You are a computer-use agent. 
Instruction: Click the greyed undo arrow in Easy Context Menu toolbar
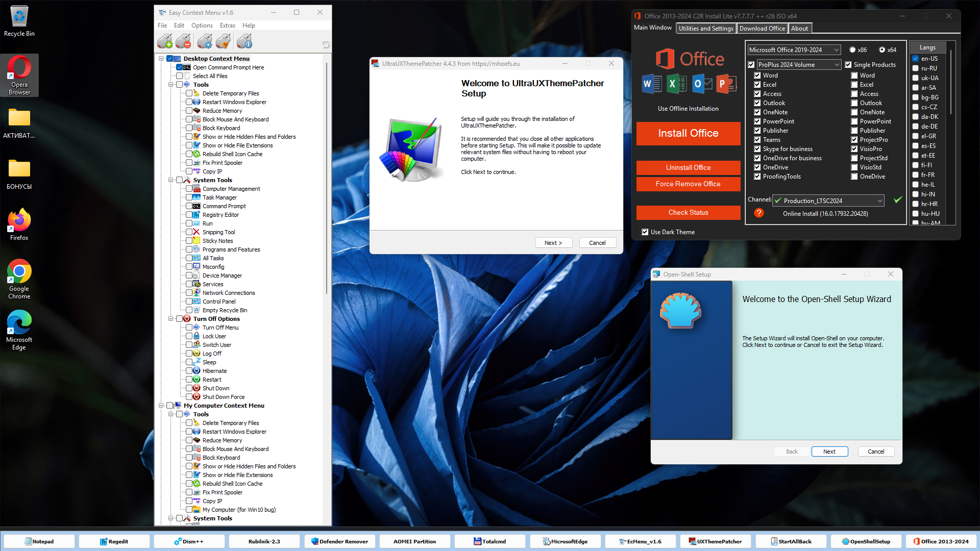click(x=326, y=45)
